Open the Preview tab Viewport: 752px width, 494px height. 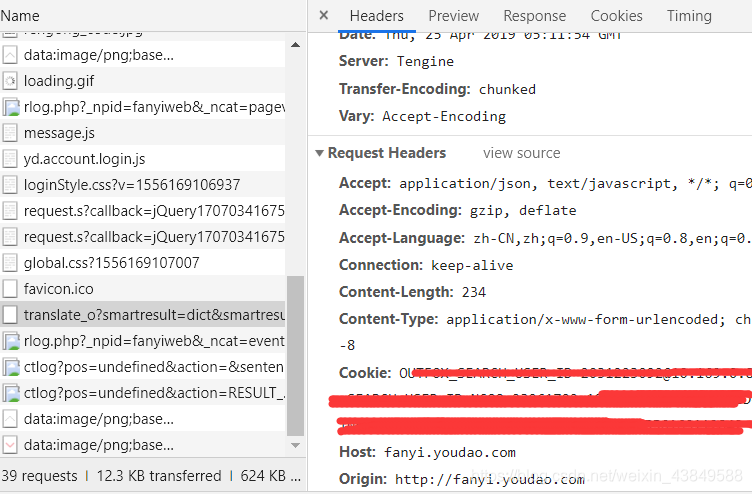tap(454, 16)
